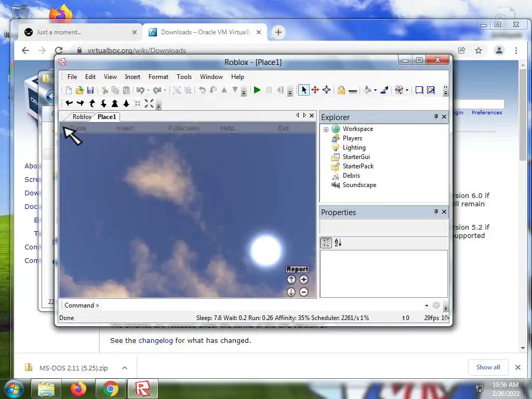Open the Edit menu

(x=90, y=77)
